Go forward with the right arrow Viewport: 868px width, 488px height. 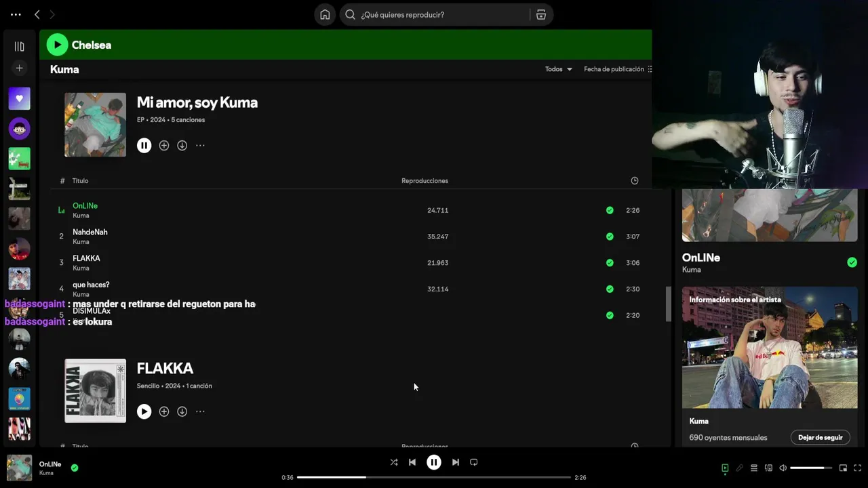[52, 14]
